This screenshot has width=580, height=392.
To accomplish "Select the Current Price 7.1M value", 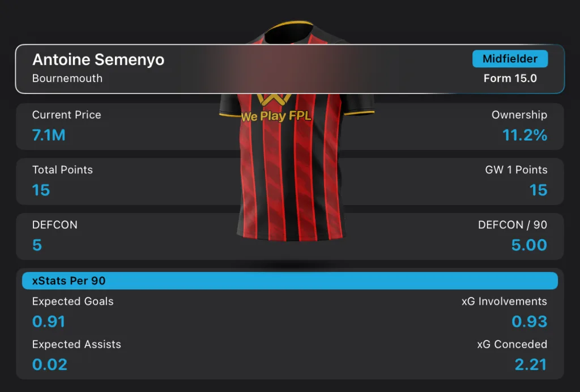I will point(49,135).
